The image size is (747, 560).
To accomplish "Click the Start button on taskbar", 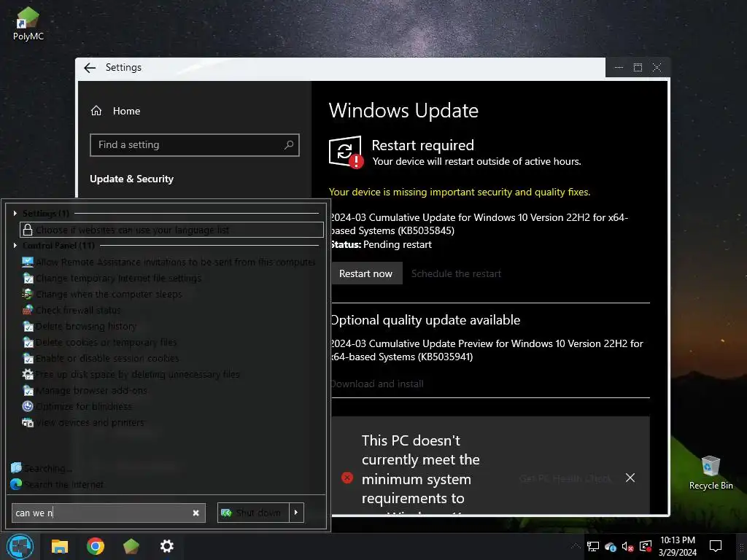I will pos(20,546).
